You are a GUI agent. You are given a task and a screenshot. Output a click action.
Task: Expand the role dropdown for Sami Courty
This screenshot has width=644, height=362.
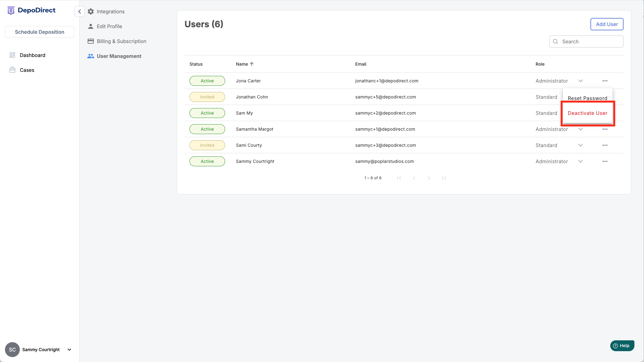click(x=581, y=145)
